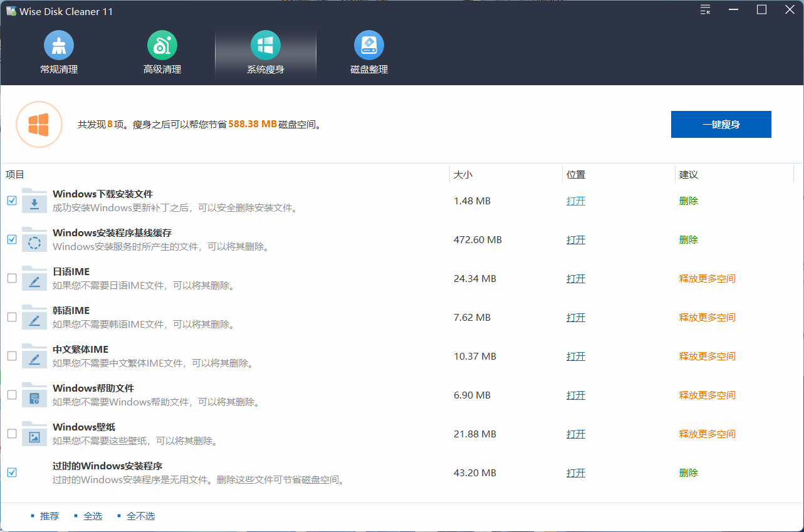Viewport: 804px width, 532px height.
Task: Click the 43.20 MB size value
Action: pos(475,473)
